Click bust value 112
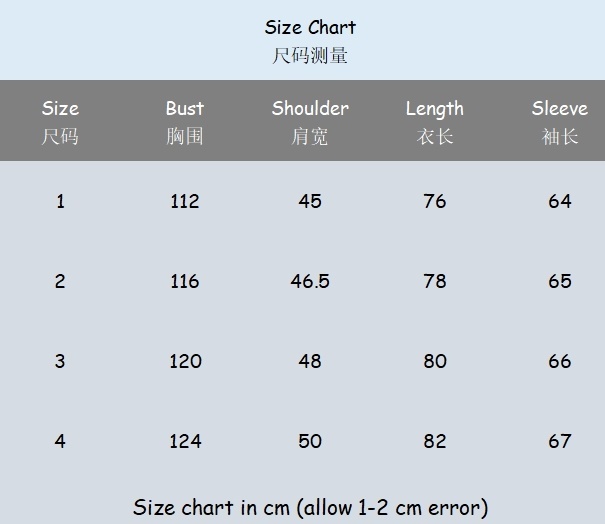This screenshot has height=524, width=605. (185, 201)
